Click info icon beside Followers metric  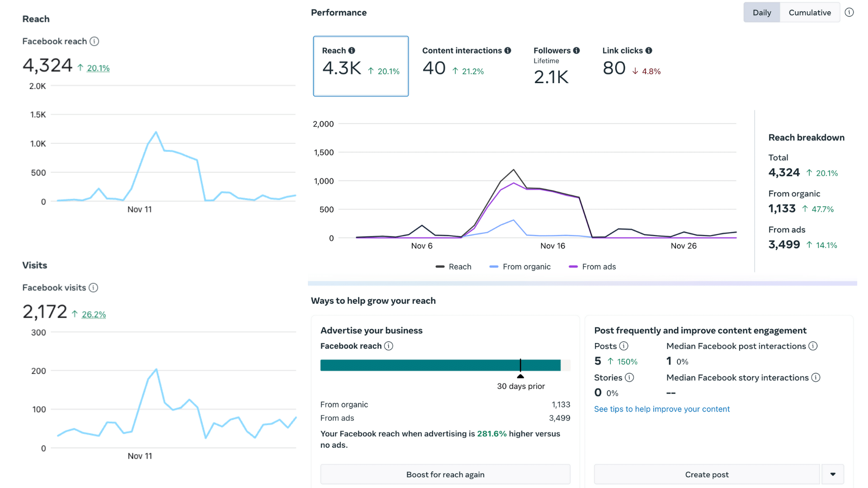click(576, 51)
